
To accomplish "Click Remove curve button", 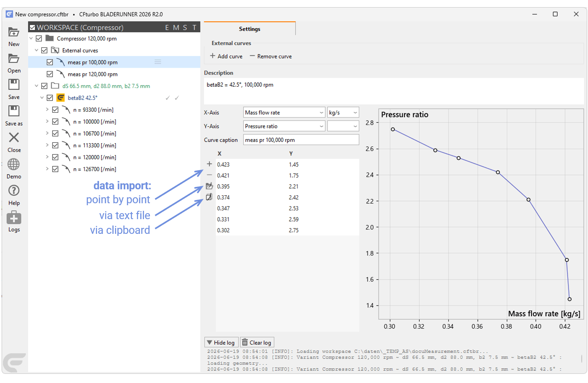I will [271, 56].
